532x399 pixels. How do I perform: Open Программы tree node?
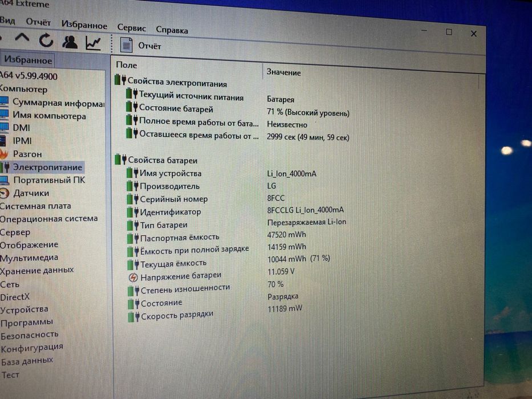click(x=27, y=322)
